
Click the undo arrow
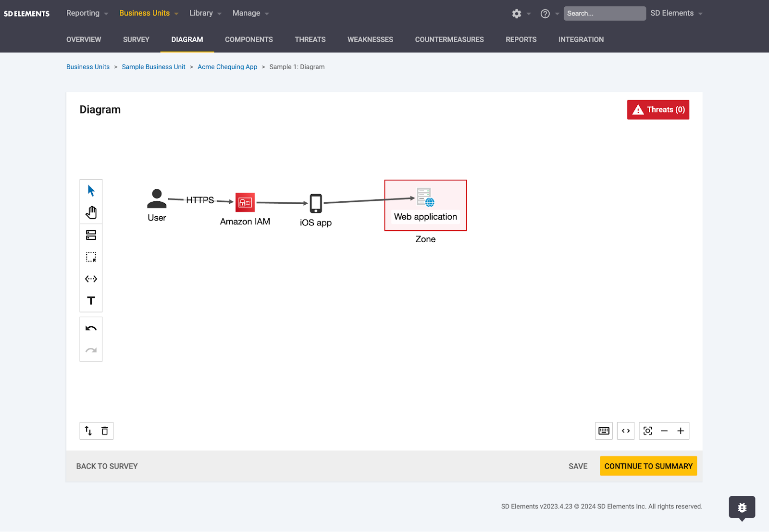pos(91,329)
